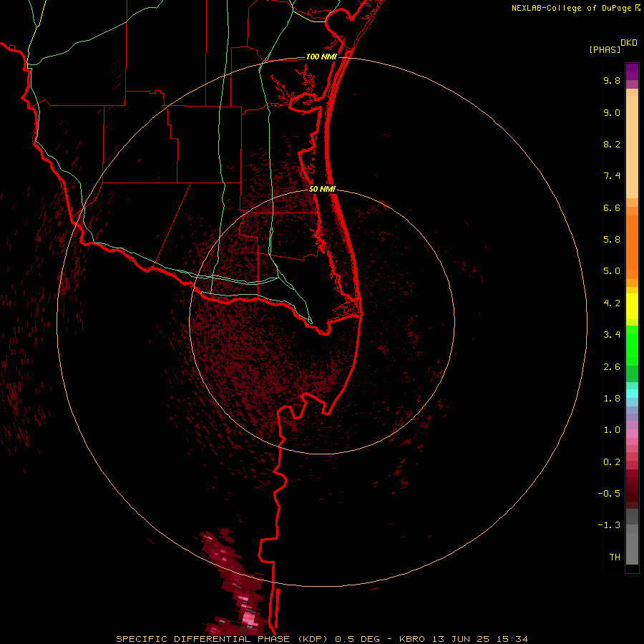Click the [PHAS] units label

pos(605,50)
